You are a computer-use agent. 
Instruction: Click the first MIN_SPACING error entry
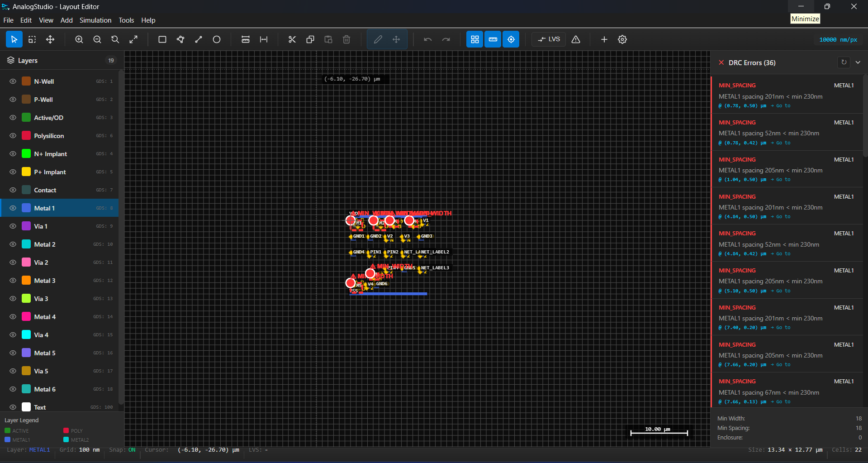[787, 95]
